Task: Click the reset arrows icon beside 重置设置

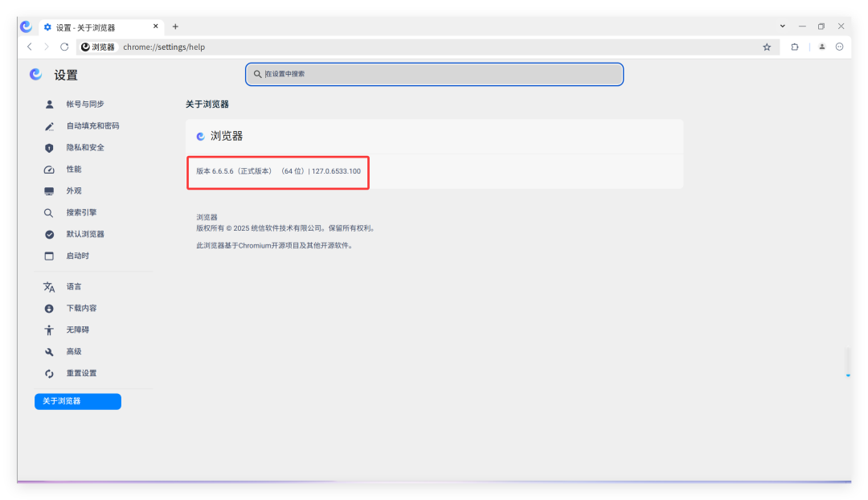Action: point(49,374)
